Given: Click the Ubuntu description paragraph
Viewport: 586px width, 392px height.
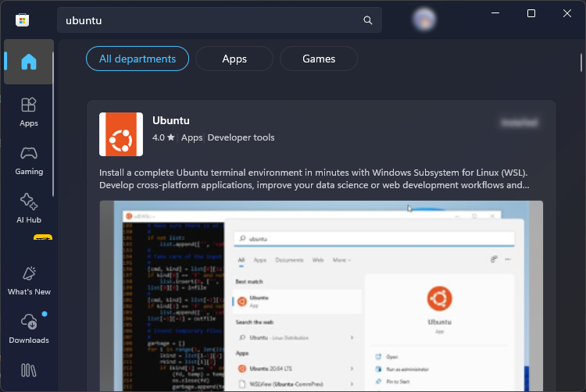Looking at the screenshot, I should (x=314, y=179).
